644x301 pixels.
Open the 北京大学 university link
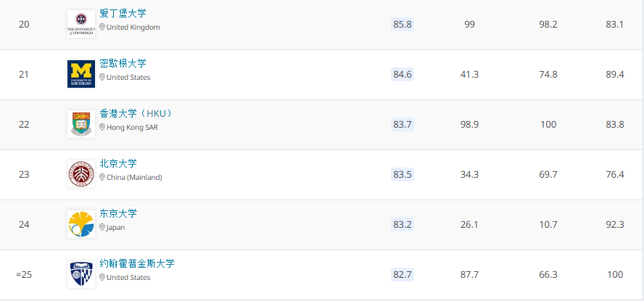[x=118, y=163]
